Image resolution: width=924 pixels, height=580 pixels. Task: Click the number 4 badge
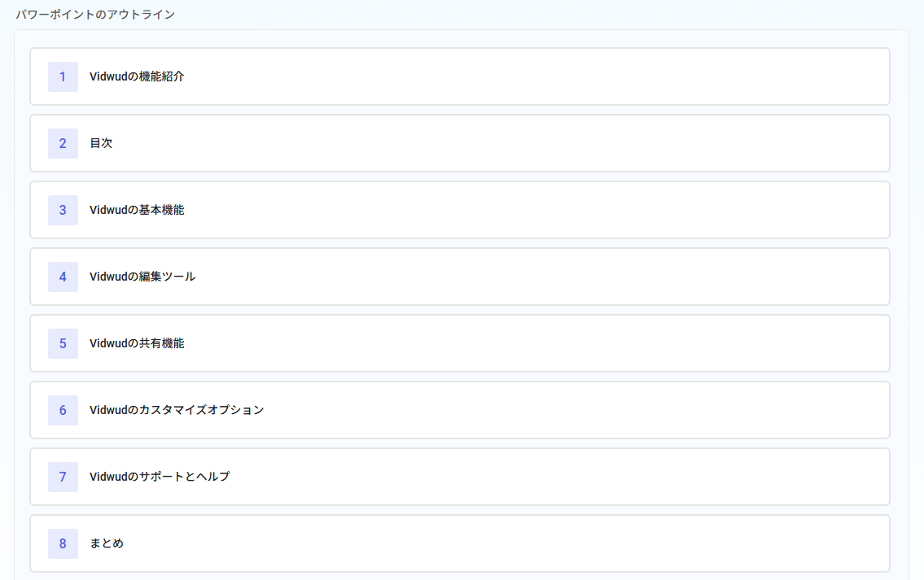63,277
